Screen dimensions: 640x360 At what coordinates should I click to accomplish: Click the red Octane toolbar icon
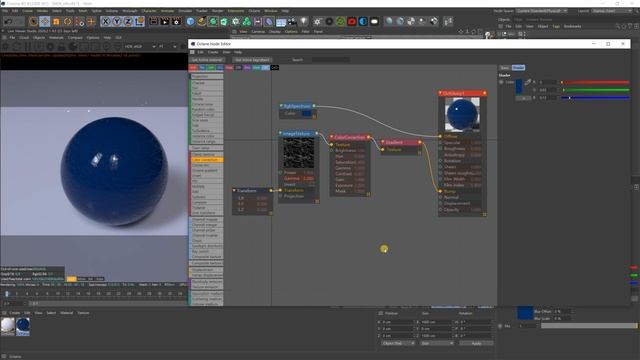click(x=352, y=21)
